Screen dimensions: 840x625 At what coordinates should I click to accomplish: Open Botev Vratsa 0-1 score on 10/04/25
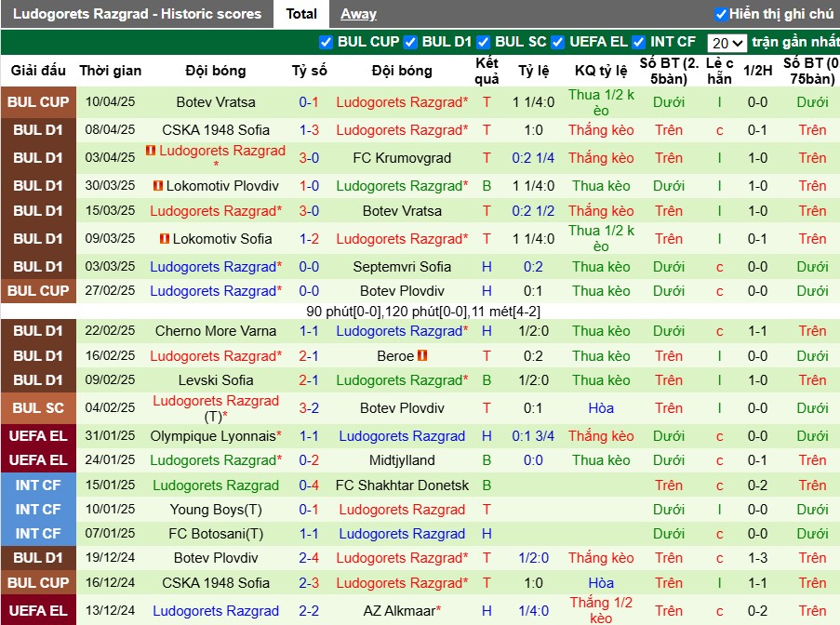[x=309, y=102]
